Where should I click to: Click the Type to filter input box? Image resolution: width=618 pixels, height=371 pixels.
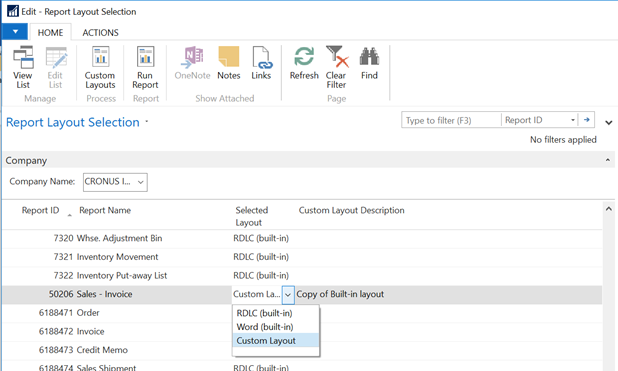click(451, 120)
